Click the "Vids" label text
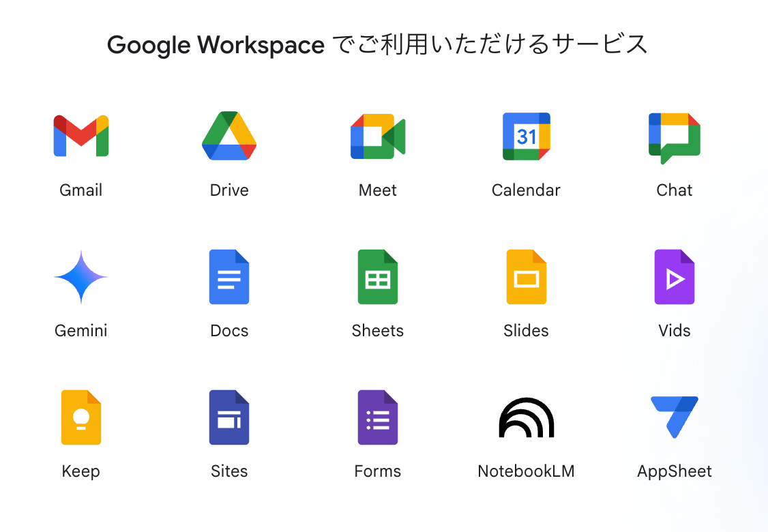 [675, 331]
